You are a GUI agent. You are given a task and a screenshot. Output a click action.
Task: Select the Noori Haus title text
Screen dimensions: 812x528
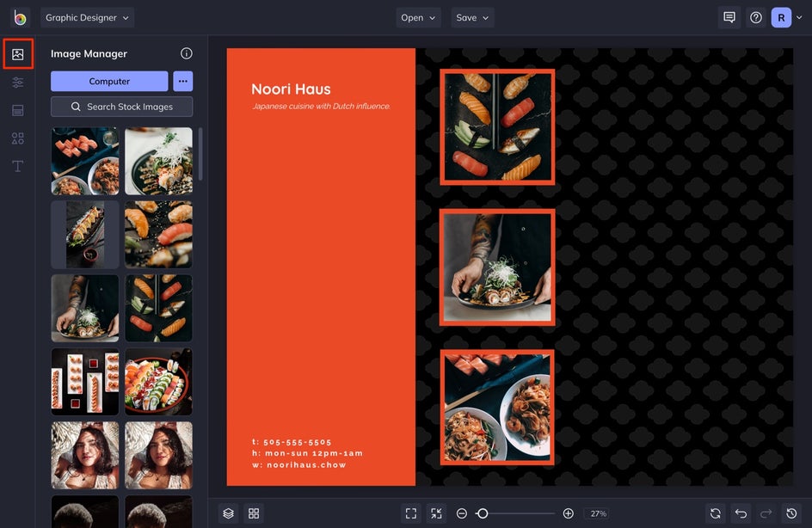(291, 89)
